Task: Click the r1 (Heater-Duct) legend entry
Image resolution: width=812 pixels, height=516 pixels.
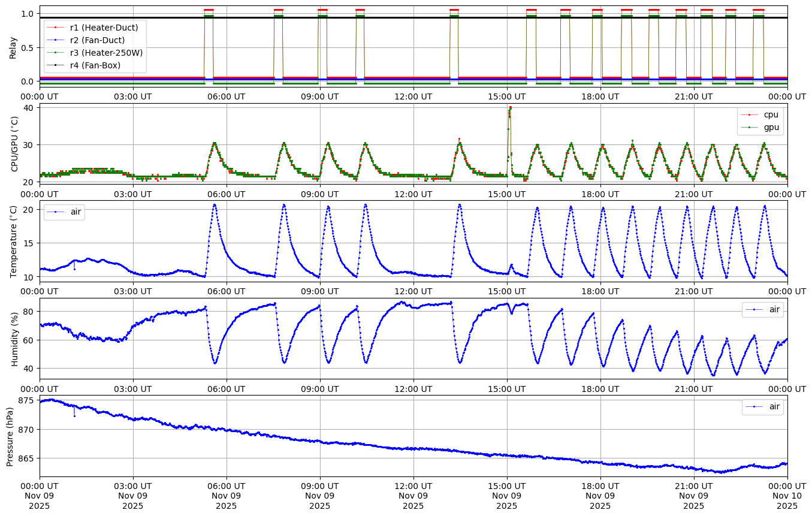Action: coord(104,28)
